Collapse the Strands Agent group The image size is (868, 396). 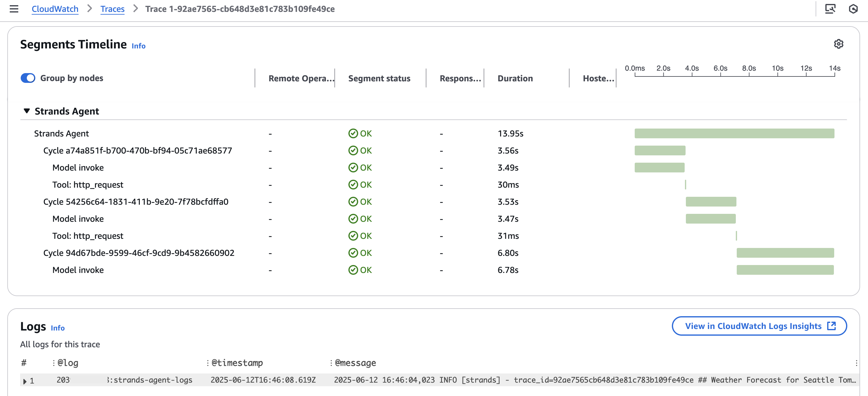(26, 111)
